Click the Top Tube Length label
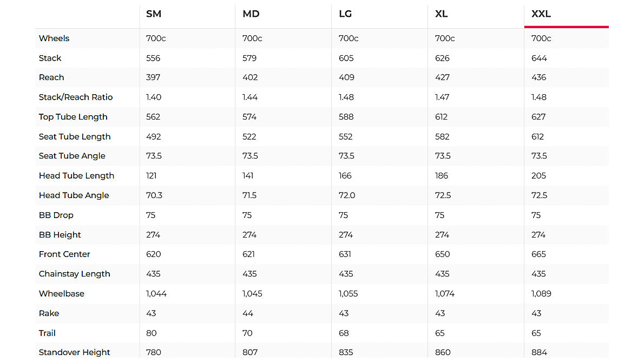The height and width of the screenshot is (362, 644). pyautogui.click(x=73, y=117)
